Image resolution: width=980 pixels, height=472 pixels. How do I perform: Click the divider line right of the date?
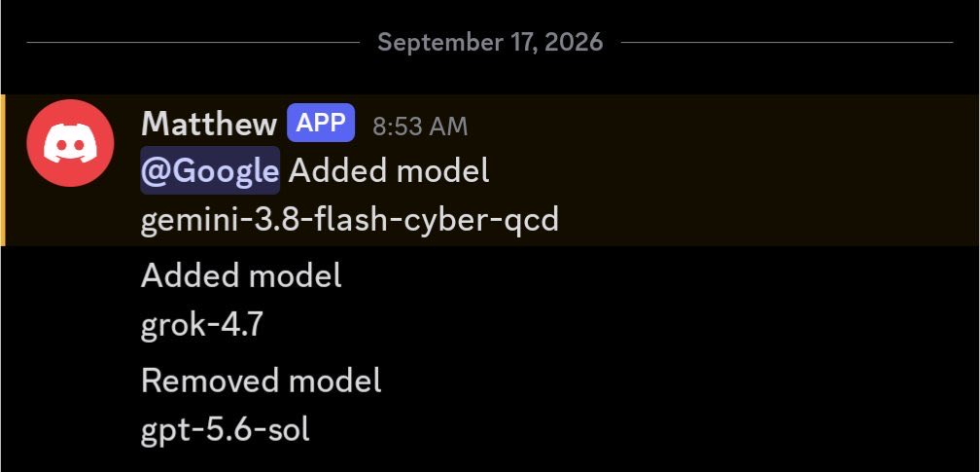coord(787,43)
